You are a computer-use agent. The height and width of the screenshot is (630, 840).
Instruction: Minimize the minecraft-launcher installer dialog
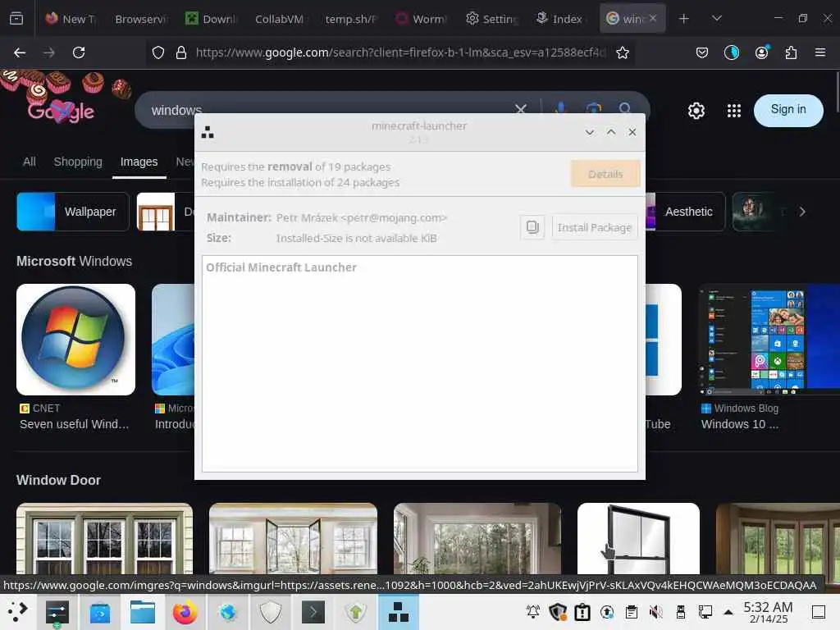coord(589,132)
